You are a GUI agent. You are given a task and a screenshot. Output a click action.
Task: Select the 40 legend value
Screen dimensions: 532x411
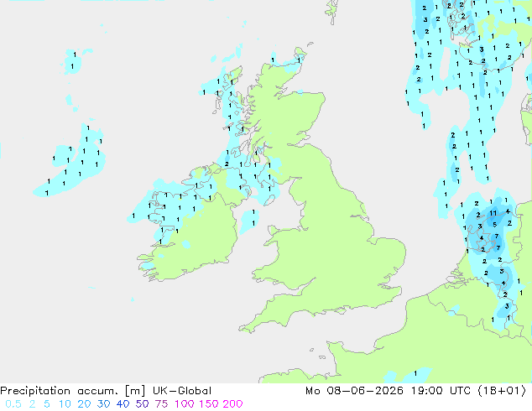point(123,404)
